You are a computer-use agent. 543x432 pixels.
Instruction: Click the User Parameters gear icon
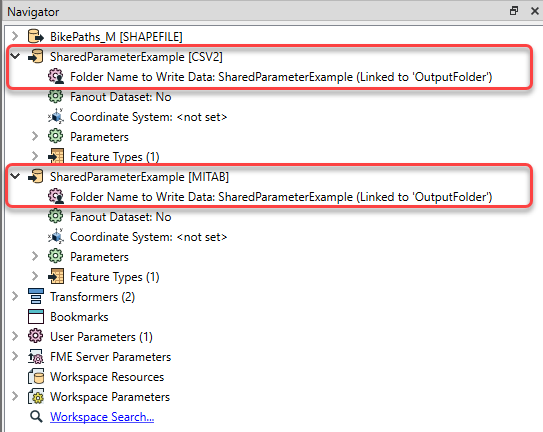(36, 336)
